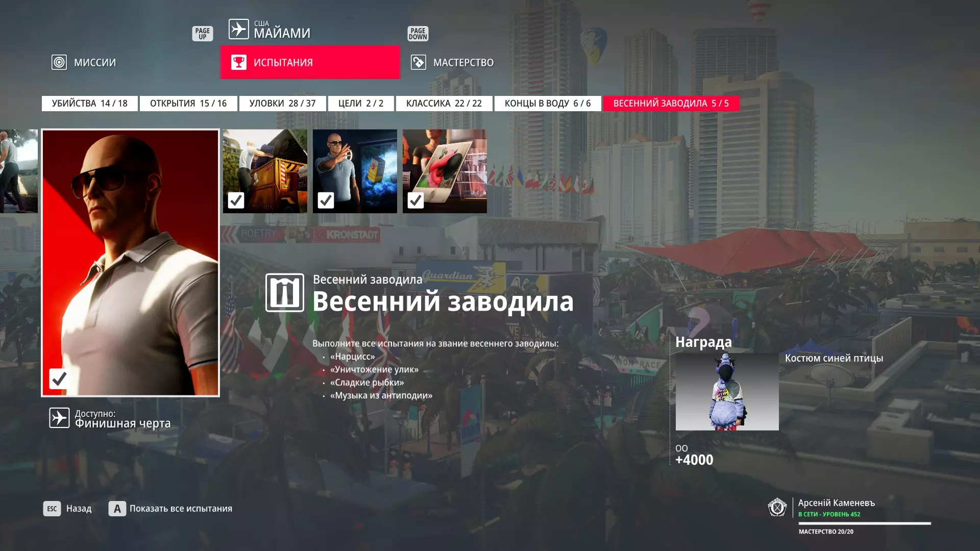The height and width of the screenshot is (551, 980).
Task: Select the КЛАССИКА 22/22 category
Action: (444, 104)
